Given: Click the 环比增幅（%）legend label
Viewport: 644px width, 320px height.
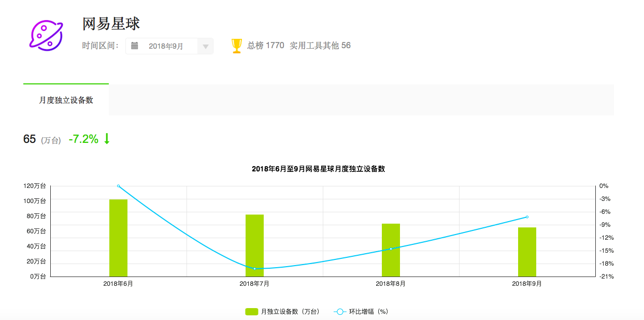Looking at the screenshot, I should point(368,312).
